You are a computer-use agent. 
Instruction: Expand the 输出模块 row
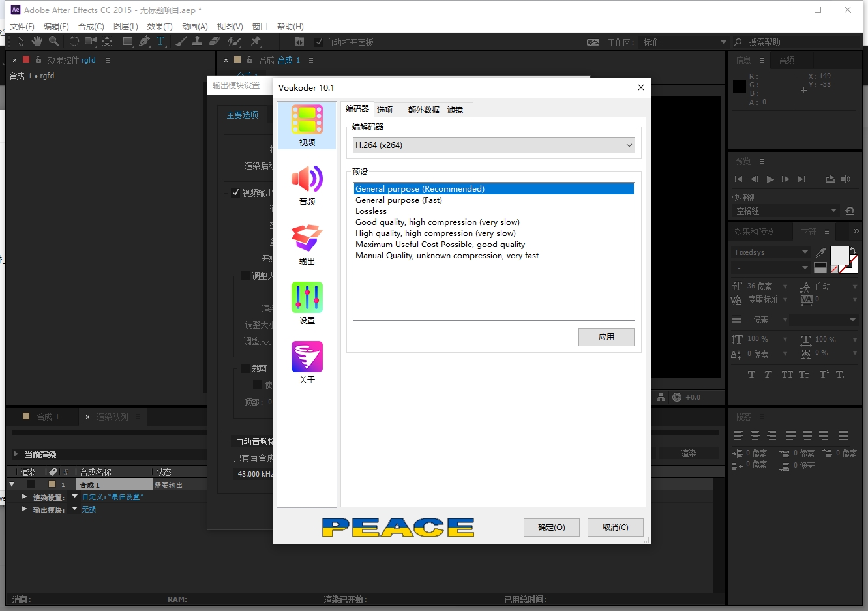(x=24, y=509)
